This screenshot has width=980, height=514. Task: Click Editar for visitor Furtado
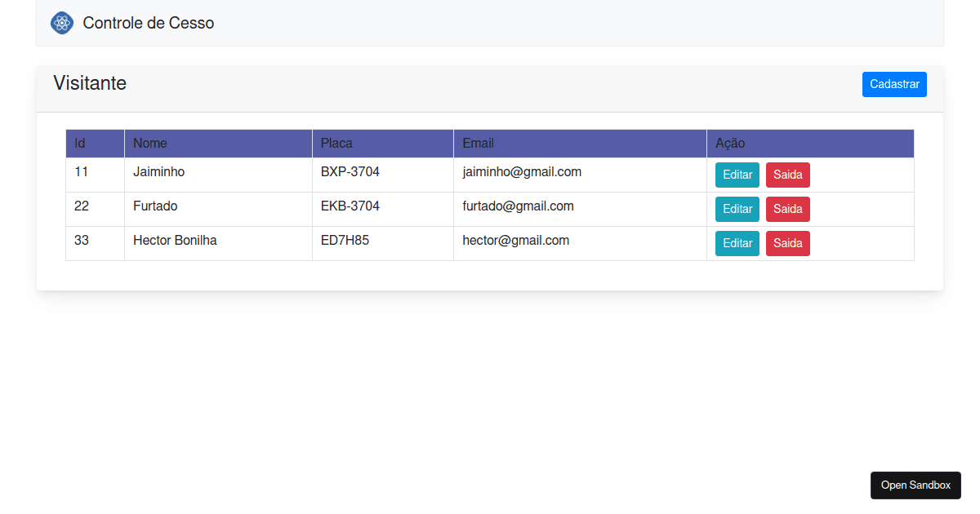tap(737, 209)
